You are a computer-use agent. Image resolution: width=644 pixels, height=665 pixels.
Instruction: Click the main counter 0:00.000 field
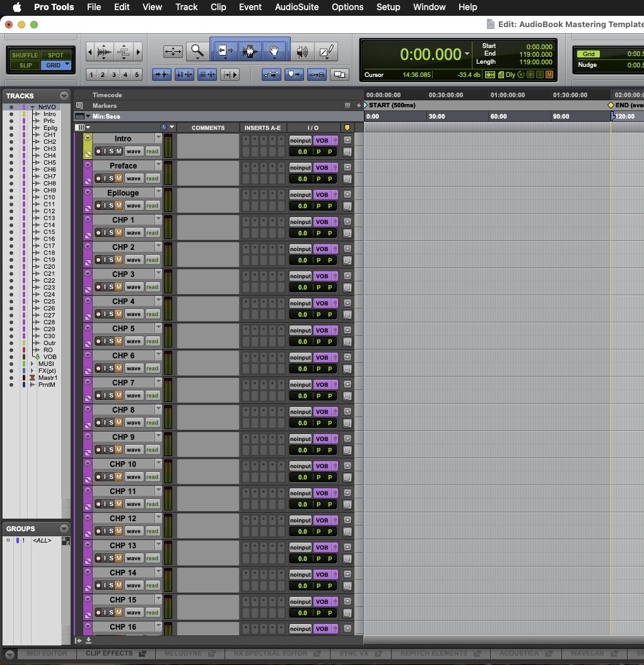(430, 54)
